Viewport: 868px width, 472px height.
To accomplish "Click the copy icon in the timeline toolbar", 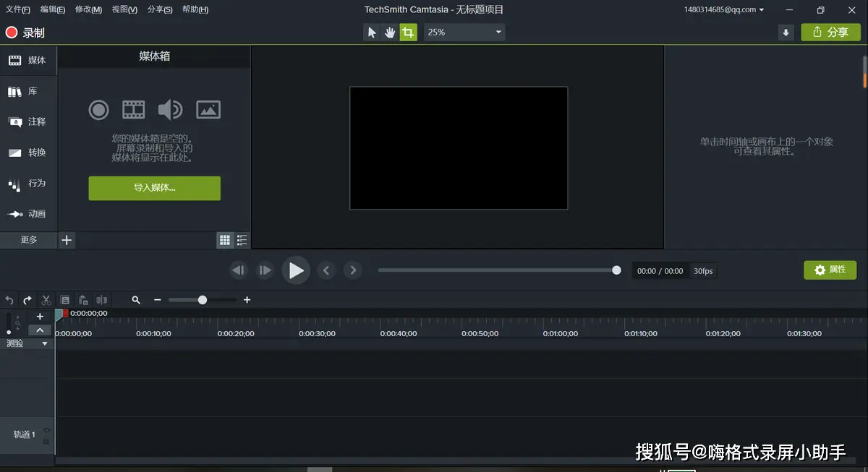I will pos(65,300).
